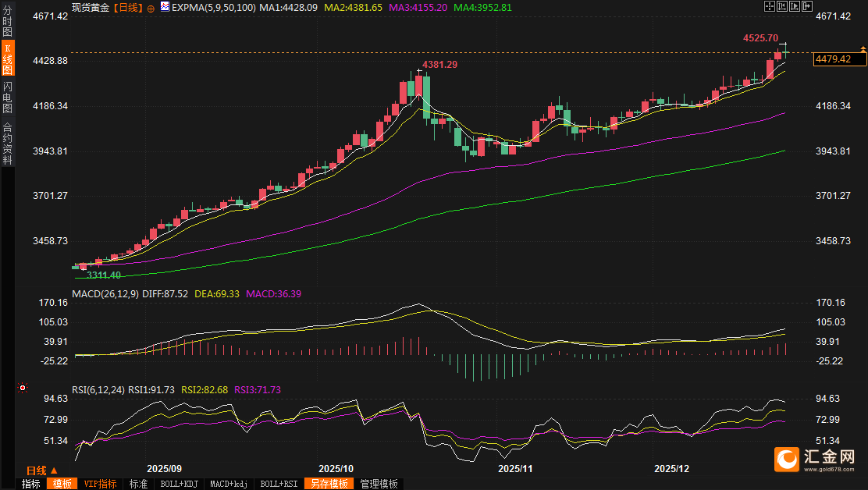Image resolution: width=868 pixels, height=490 pixels.
Task: Click the orange up-arrow above price 4479.42
Action: point(863,49)
